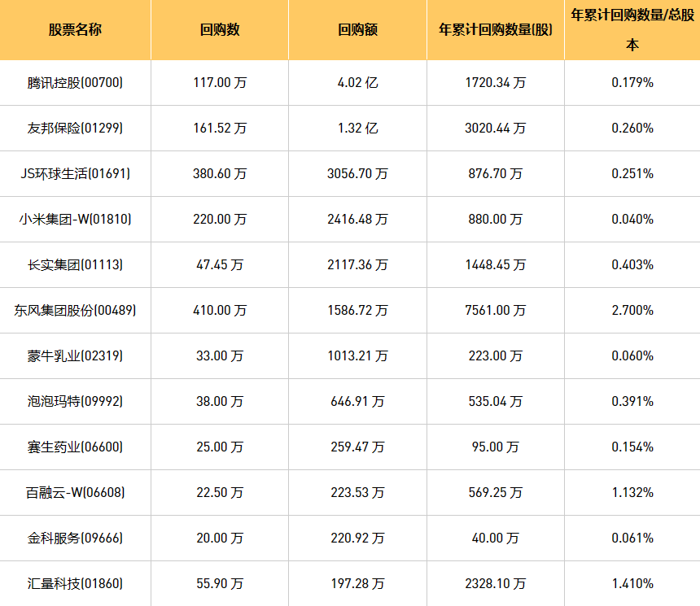Select the JS环球生活(01691) stock name
700x606 pixels.
point(75,173)
